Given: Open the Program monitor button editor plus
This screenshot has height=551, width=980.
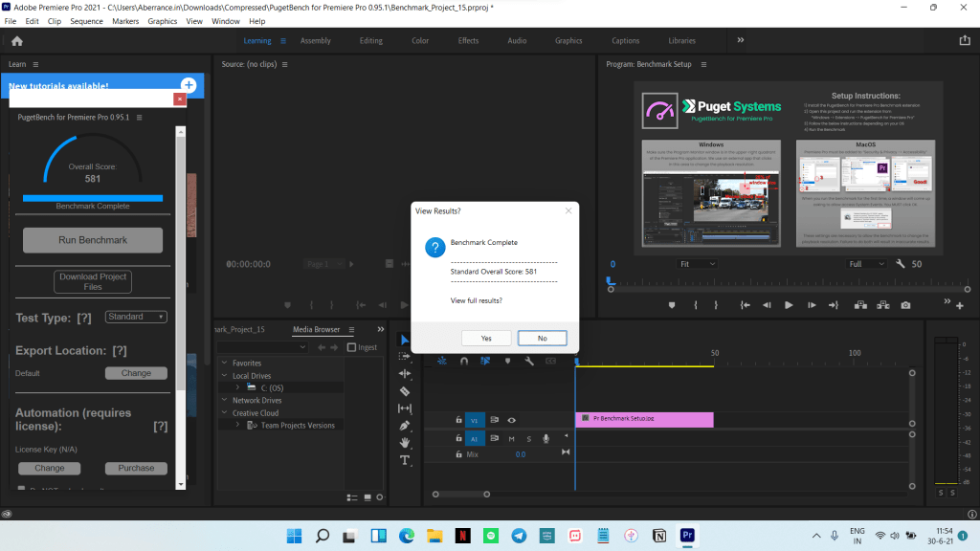Looking at the screenshot, I should 960,305.
